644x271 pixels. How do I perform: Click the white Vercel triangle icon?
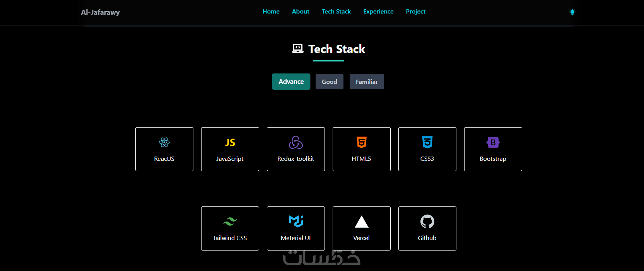click(362, 222)
